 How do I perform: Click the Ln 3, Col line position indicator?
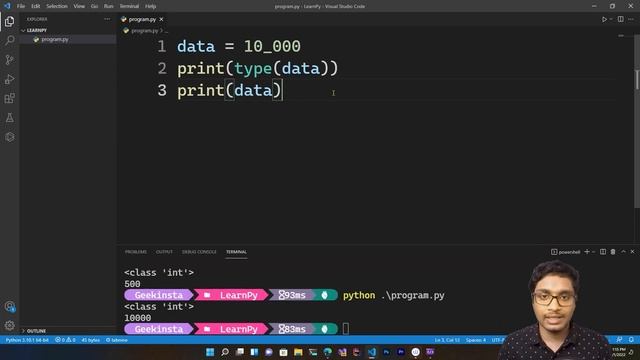tap(447, 340)
